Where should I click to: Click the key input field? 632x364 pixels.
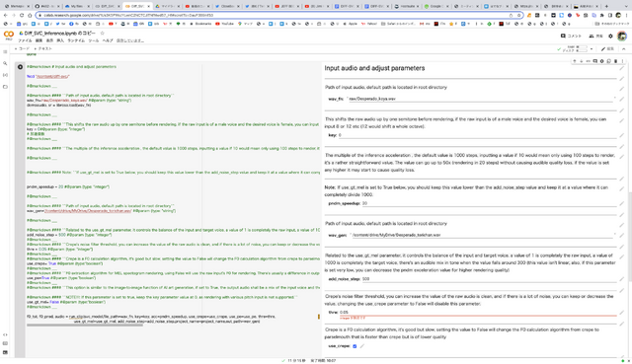[477, 135]
